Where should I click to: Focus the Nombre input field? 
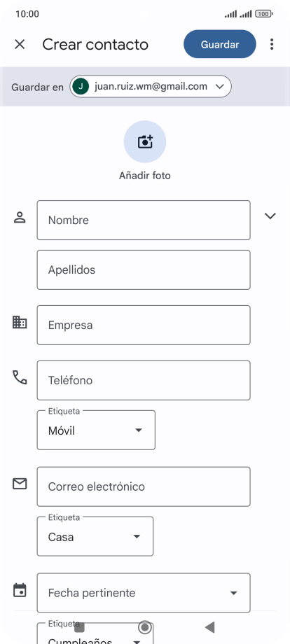coord(144,220)
